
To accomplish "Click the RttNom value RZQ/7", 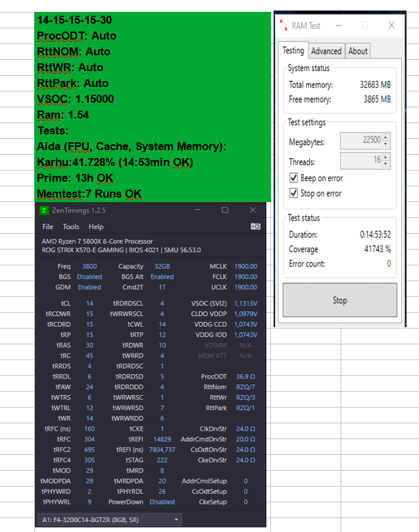I will pos(246,387).
